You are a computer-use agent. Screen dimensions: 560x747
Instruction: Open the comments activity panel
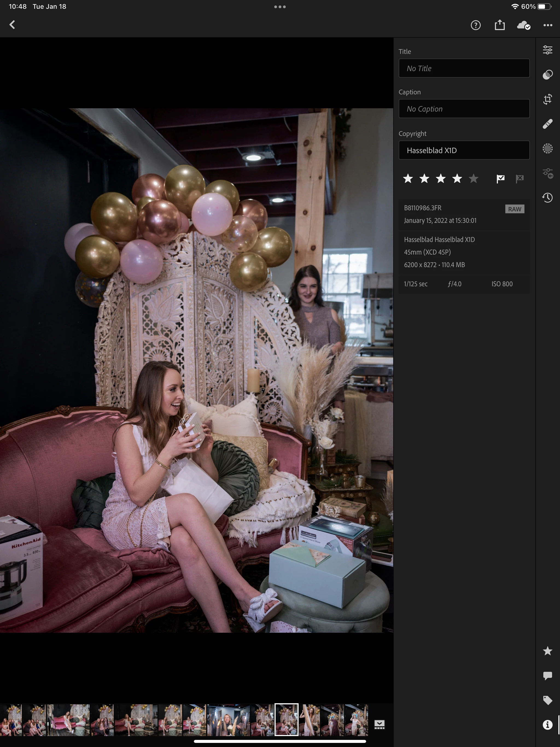pyautogui.click(x=547, y=675)
